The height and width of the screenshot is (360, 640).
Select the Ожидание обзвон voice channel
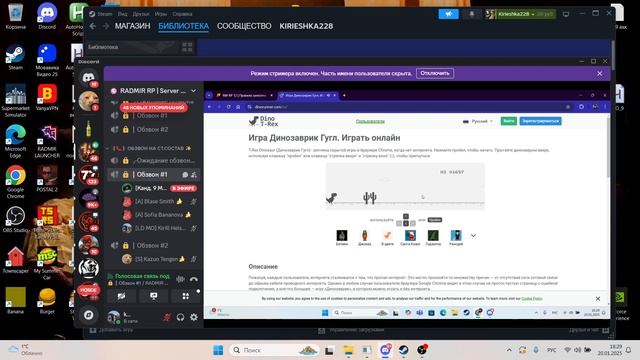click(154, 160)
